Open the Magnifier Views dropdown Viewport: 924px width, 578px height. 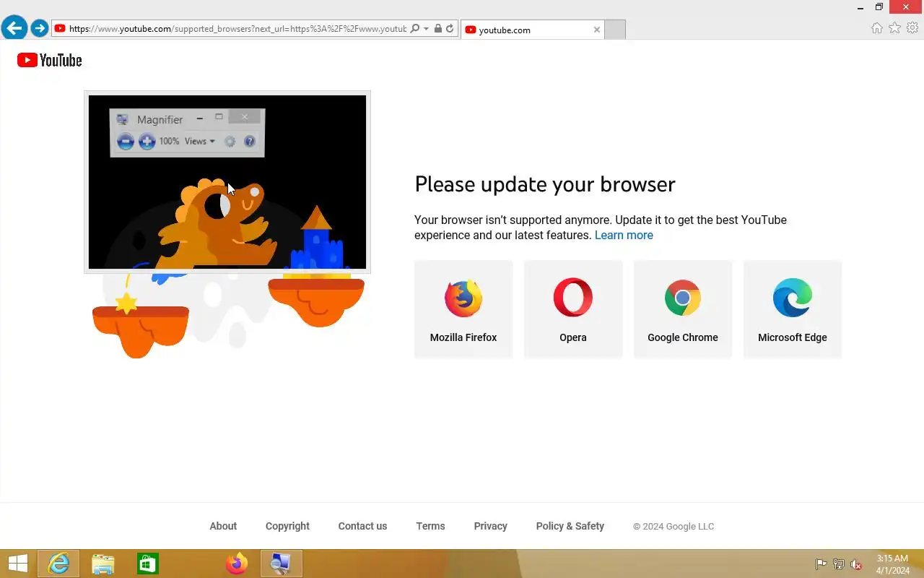[200, 142]
